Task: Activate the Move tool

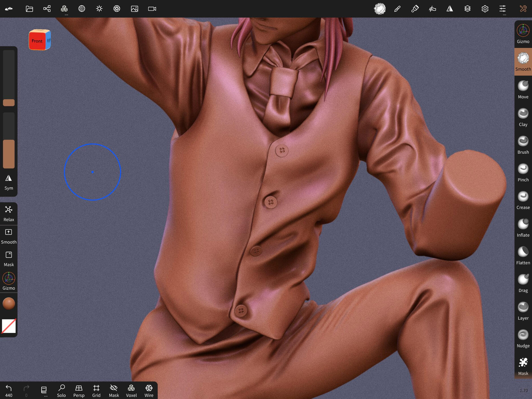Action: coord(523,89)
